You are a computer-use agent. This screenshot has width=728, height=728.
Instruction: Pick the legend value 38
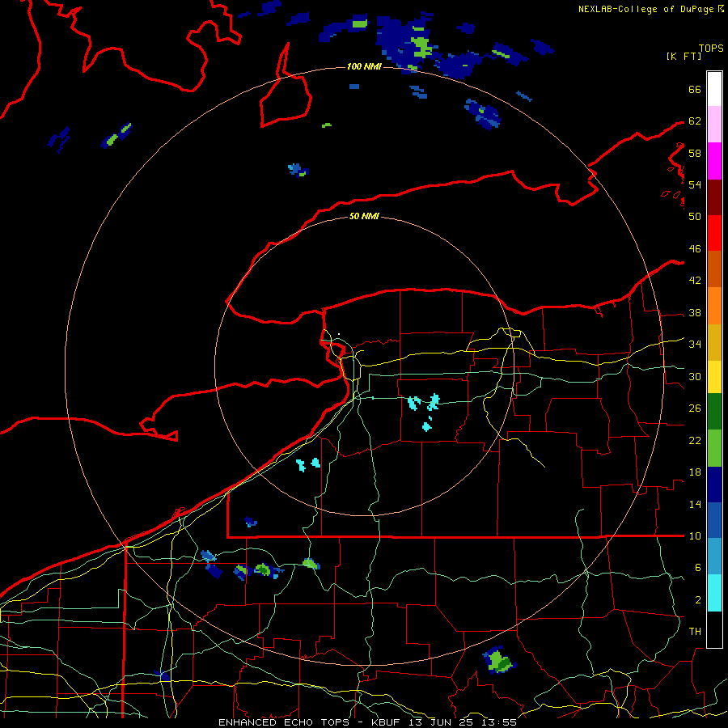pos(695,313)
